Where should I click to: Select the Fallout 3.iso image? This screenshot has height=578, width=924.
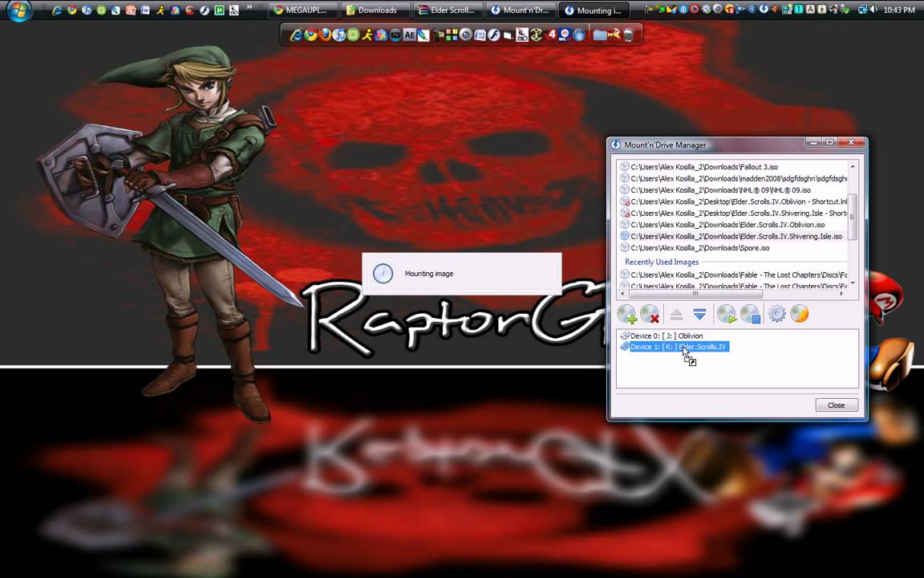[x=699, y=167]
